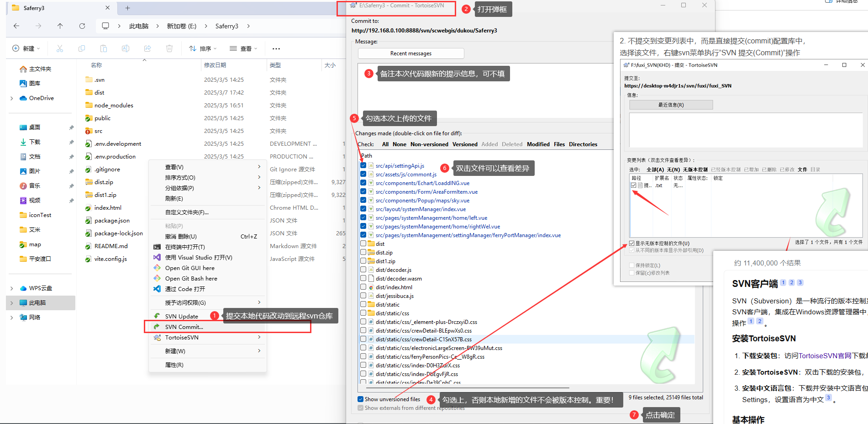Select the WPS云盘 icon in sidebar
This screenshot has height=424, width=868.
tap(23, 288)
